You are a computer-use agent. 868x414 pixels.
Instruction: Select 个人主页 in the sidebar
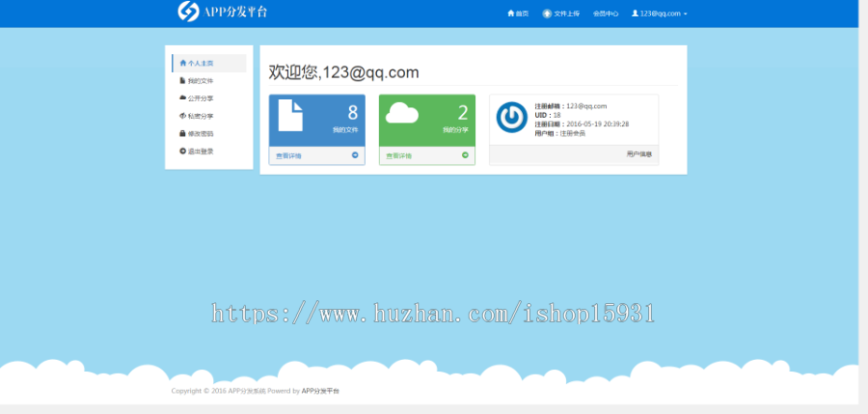click(209, 63)
